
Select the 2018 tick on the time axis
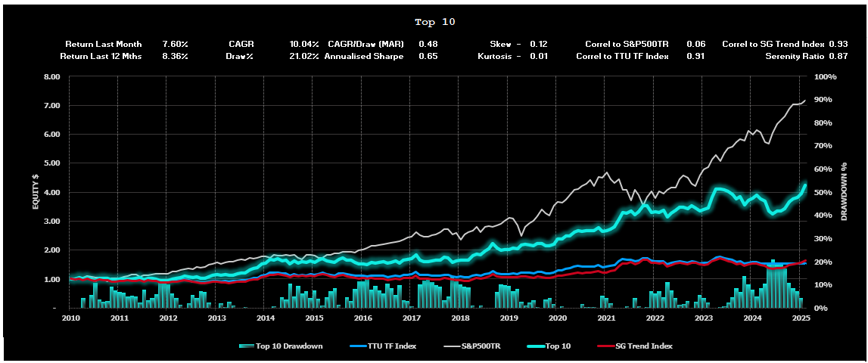pyautogui.click(x=460, y=318)
